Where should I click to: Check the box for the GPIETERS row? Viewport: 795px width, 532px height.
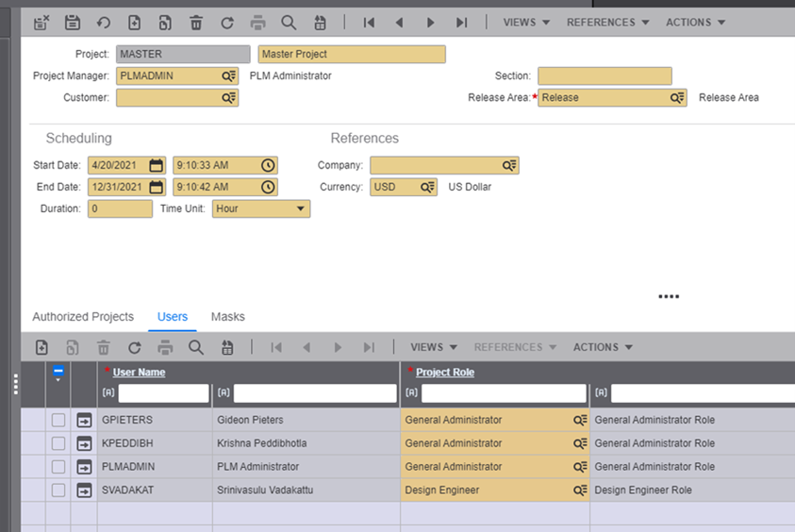click(x=58, y=420)
